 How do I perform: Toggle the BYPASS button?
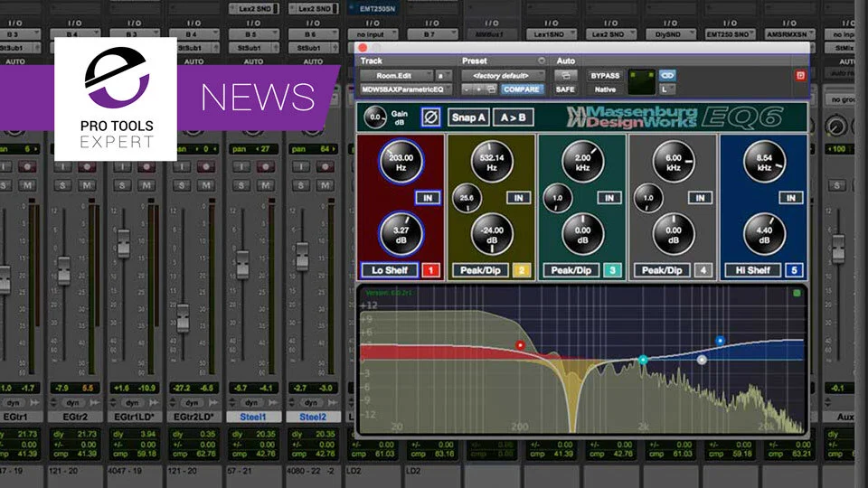tap(605, 75)
